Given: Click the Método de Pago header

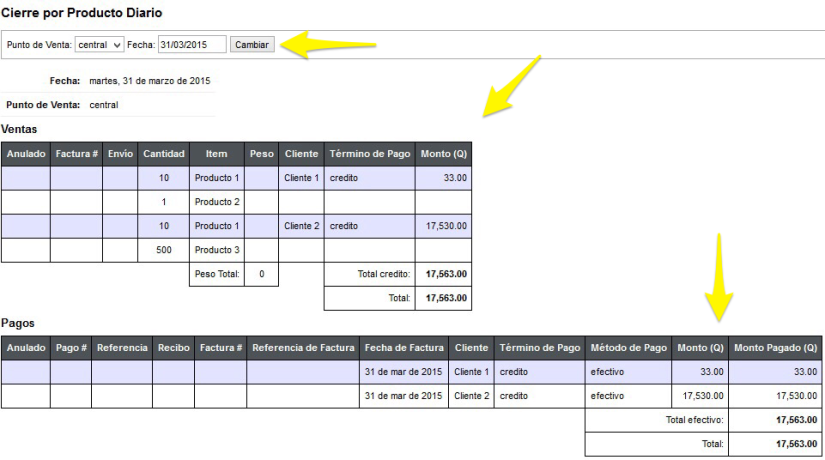Looking at the screenshot, I should click(628, 347).
